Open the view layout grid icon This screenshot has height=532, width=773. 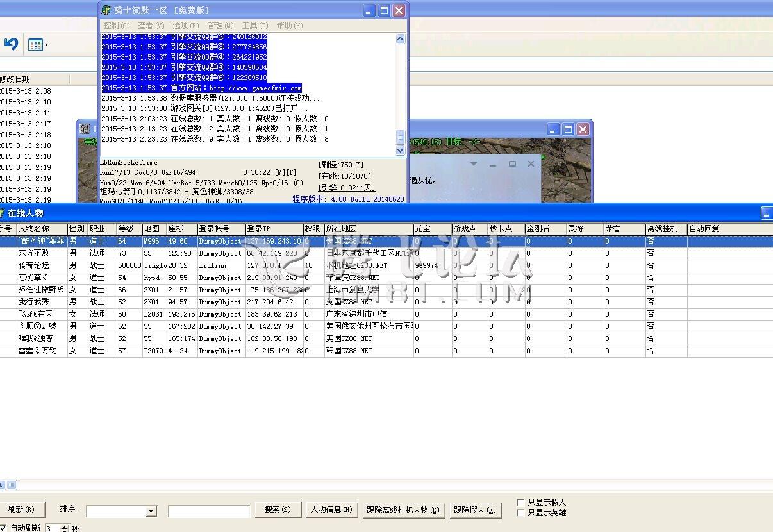pos(35,45)
